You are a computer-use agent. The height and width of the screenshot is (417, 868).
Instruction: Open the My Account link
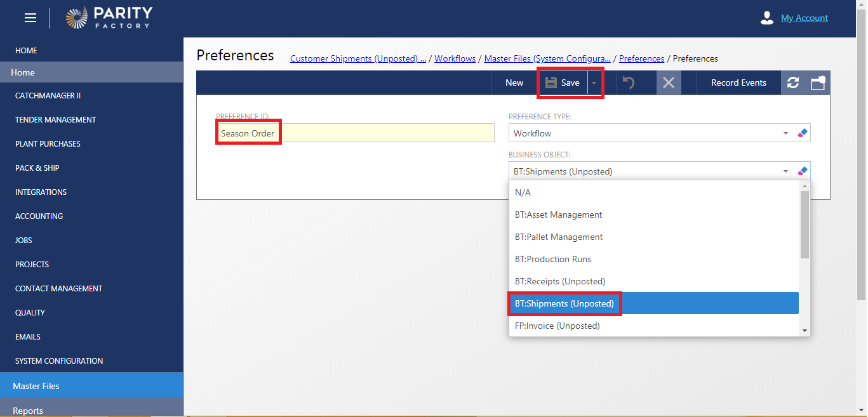[x=804, y=18]
